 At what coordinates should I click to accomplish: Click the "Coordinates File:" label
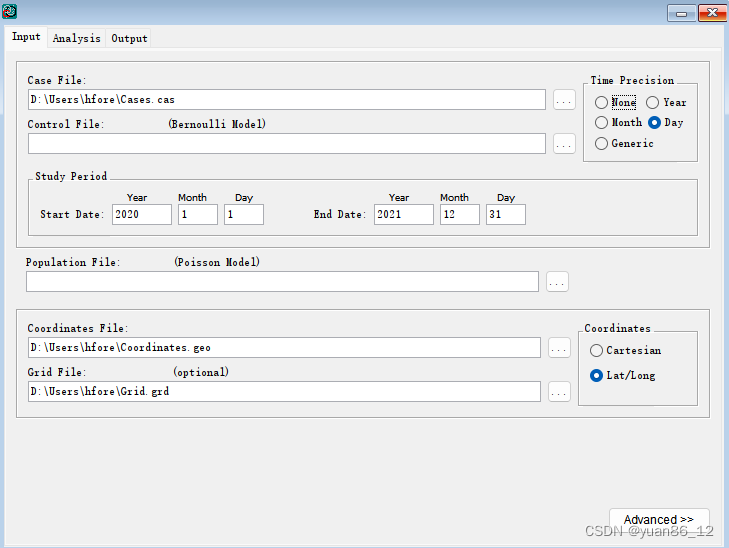coord(78,329)
